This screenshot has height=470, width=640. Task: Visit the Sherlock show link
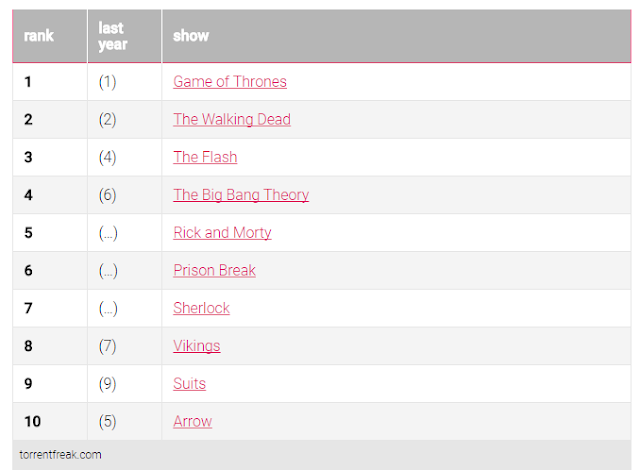[201, 308]
